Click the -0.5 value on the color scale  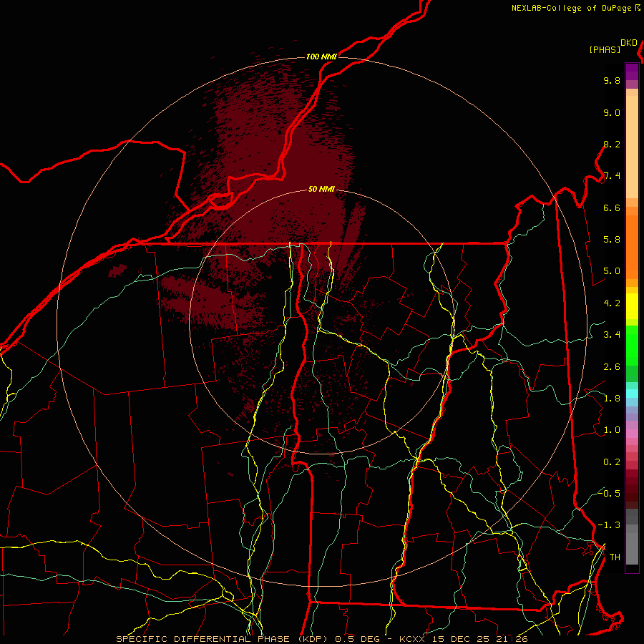(x=609, y=493)
